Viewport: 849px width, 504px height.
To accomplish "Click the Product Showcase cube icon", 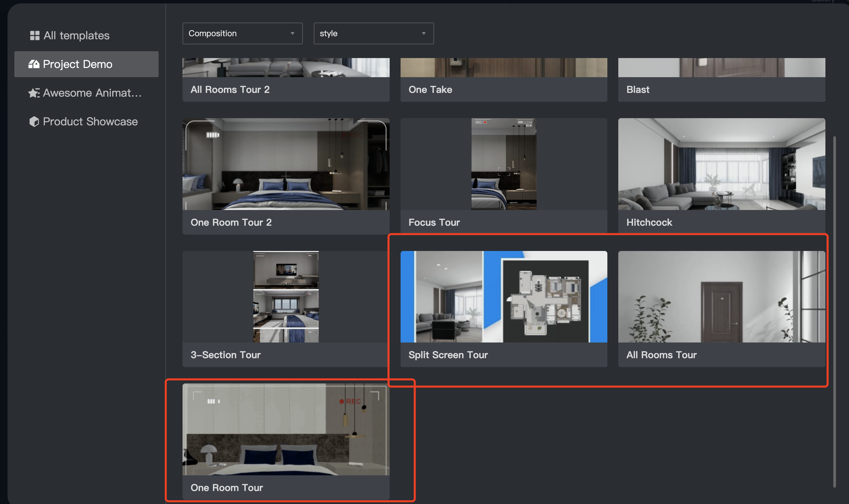I will pyautogui.click(x=34, y=122).
